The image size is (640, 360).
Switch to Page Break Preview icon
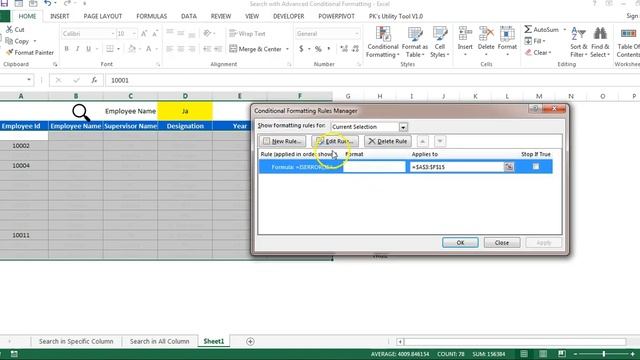click(562, 353)
